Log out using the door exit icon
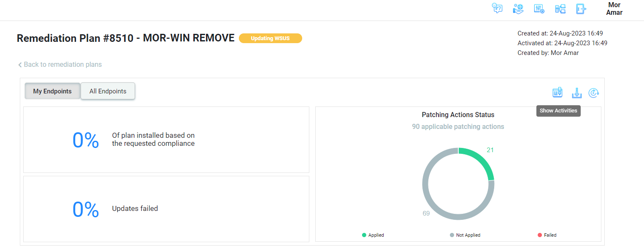Screen dimensions: 644x246 click(x=582, y=8)
